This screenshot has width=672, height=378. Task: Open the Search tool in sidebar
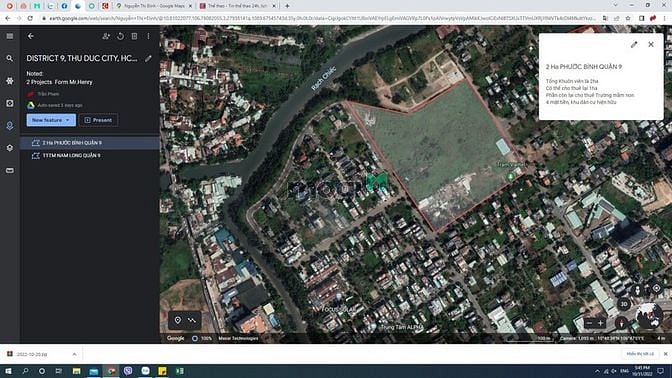pyautogui.click(x=9, y=58)
